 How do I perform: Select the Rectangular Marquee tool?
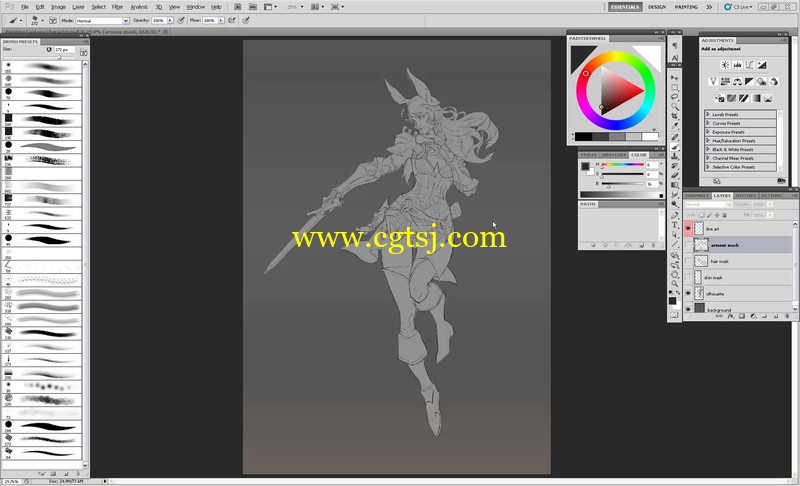(x=674, y=87)
